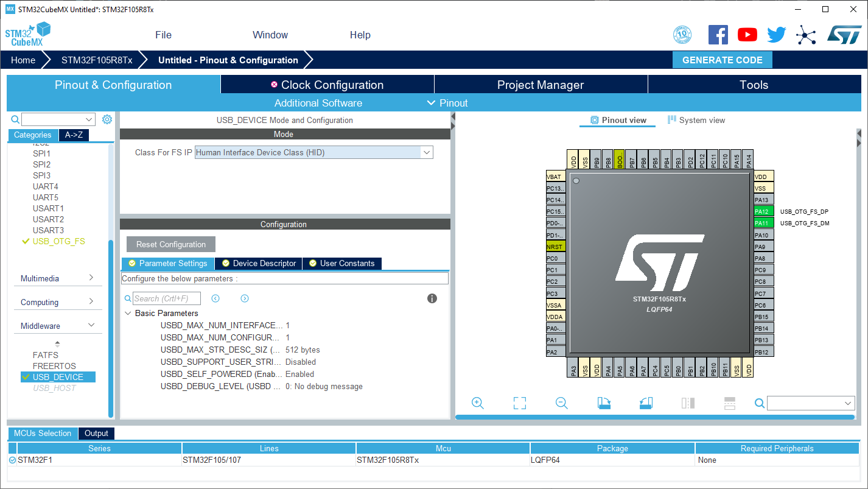Click the ST logo in header

click(844, 35)
